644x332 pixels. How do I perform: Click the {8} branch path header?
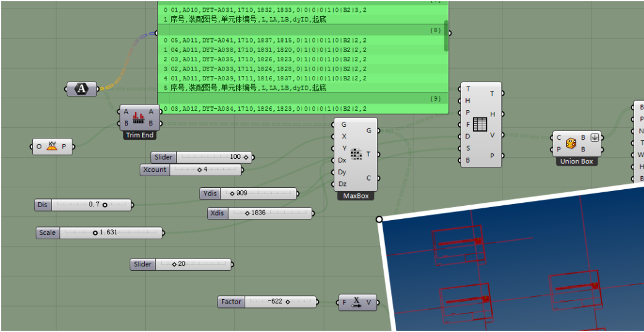(303, 30)
